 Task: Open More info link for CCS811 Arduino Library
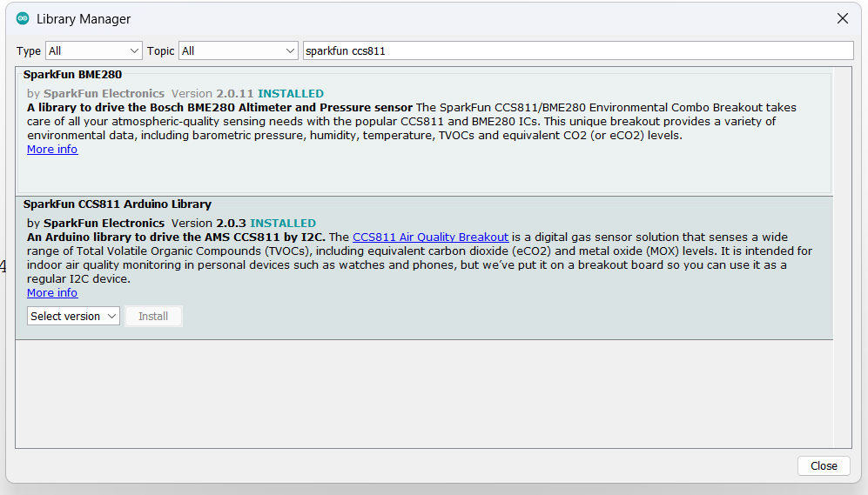(x=52, y=292)
